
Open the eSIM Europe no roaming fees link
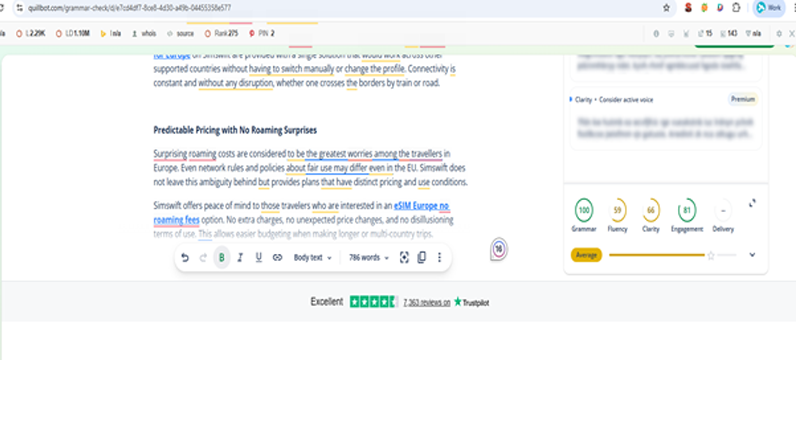421,205
